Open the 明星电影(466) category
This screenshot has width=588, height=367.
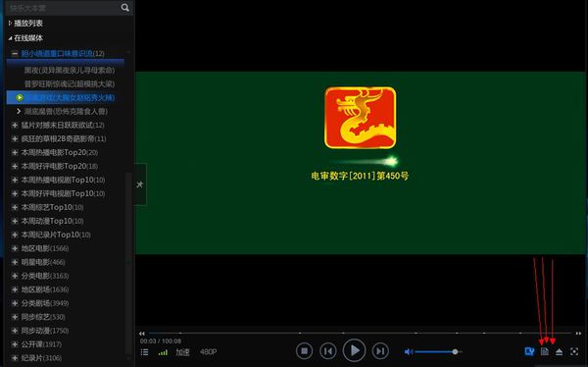click(43, 262)
